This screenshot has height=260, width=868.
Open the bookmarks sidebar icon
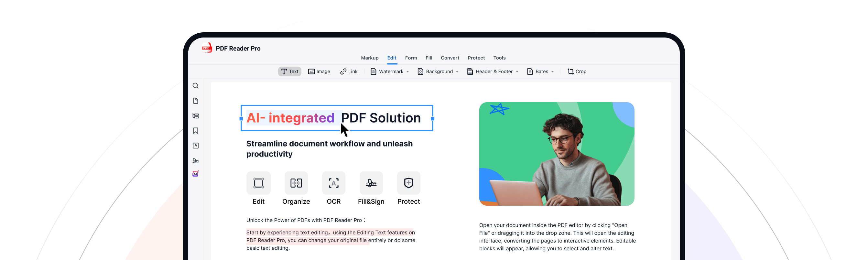pos(195,131)
